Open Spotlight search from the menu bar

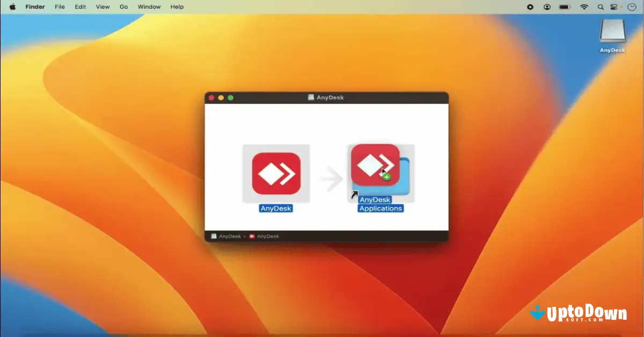click(600, 7)
